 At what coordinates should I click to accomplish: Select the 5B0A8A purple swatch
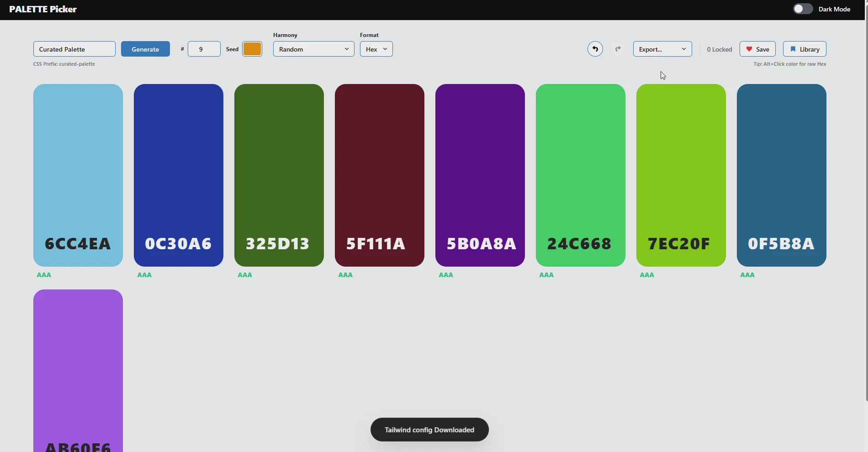(x=480, y=175)
